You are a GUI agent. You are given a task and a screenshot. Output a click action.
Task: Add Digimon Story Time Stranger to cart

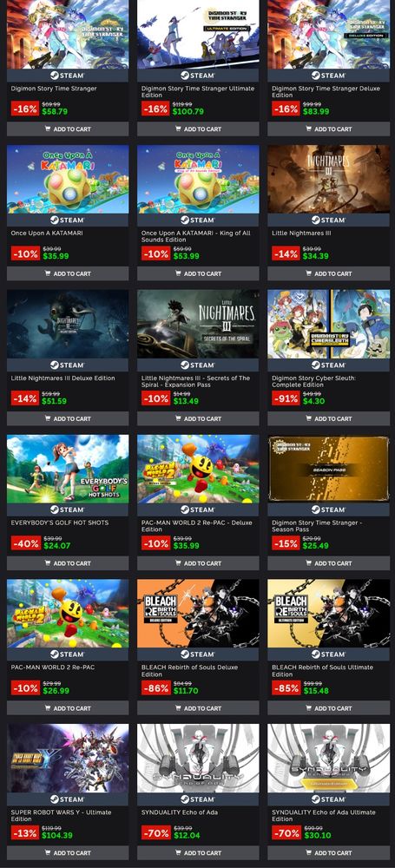68,129
